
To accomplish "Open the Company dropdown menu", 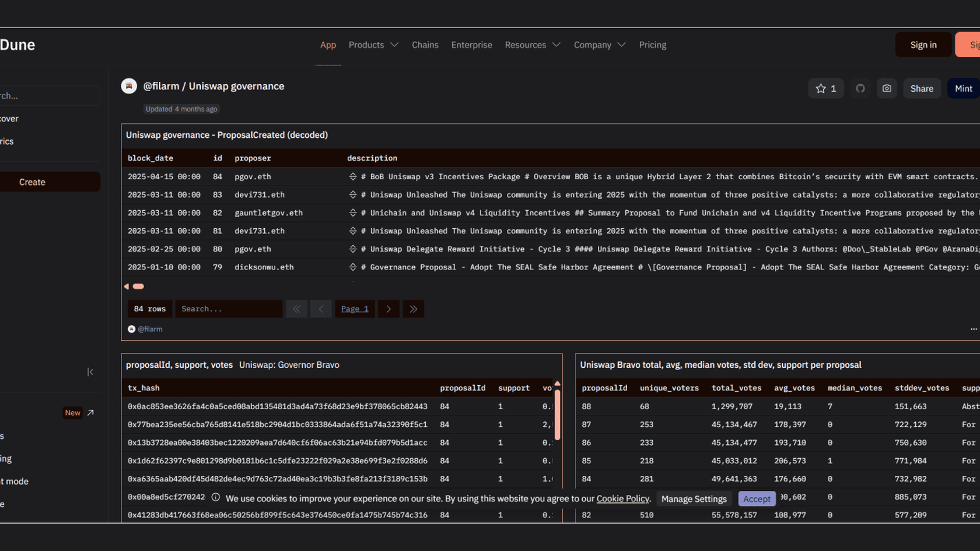I will [x=600, y=45].
